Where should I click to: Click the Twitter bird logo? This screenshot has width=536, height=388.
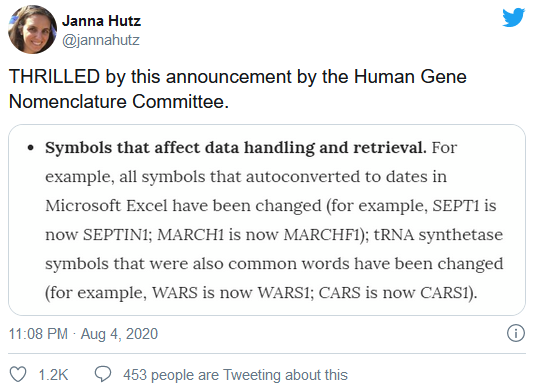[x=513, y=17]
